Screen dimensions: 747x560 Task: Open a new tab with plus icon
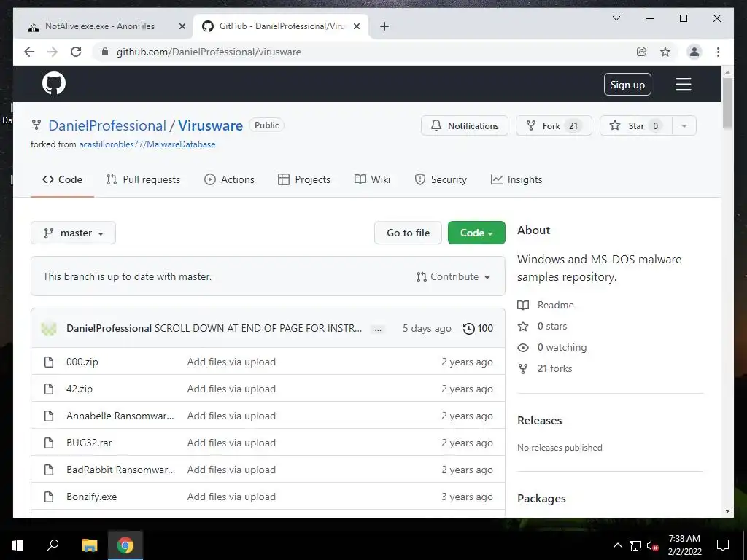[x=384, y=26]
